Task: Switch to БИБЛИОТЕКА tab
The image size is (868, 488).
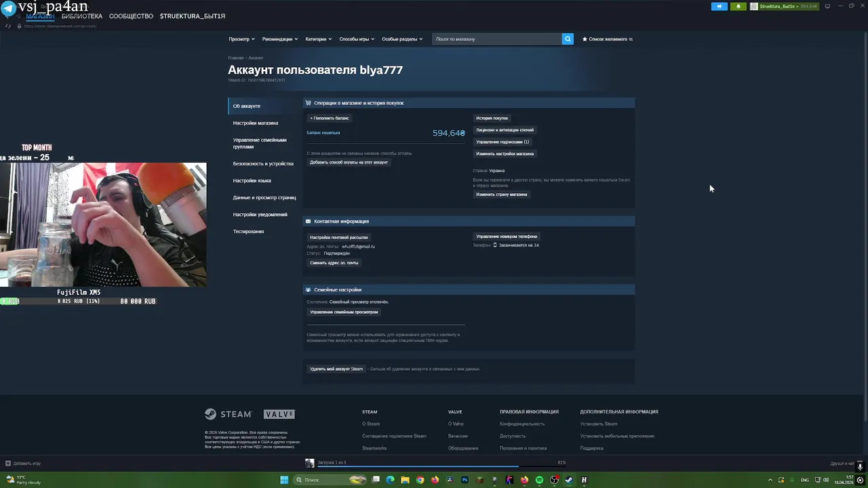Action: pos(82,16)
